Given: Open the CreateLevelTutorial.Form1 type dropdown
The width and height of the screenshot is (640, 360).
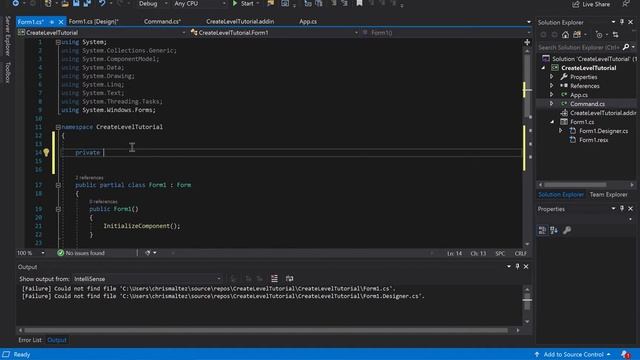Looking at the screenshot, I should 274,33.
